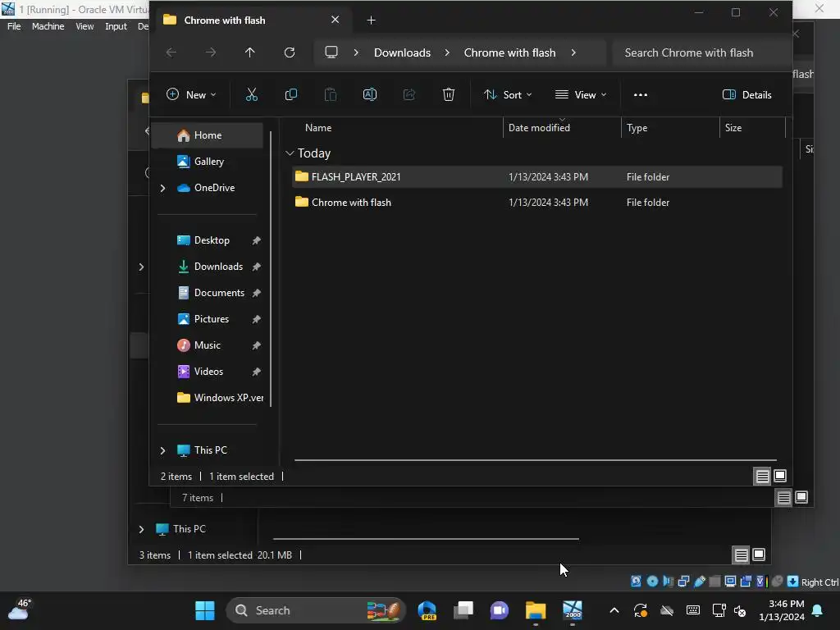The image size is (840, 630).
Task: Open the weather widget showing 46°
Action: 20,609
